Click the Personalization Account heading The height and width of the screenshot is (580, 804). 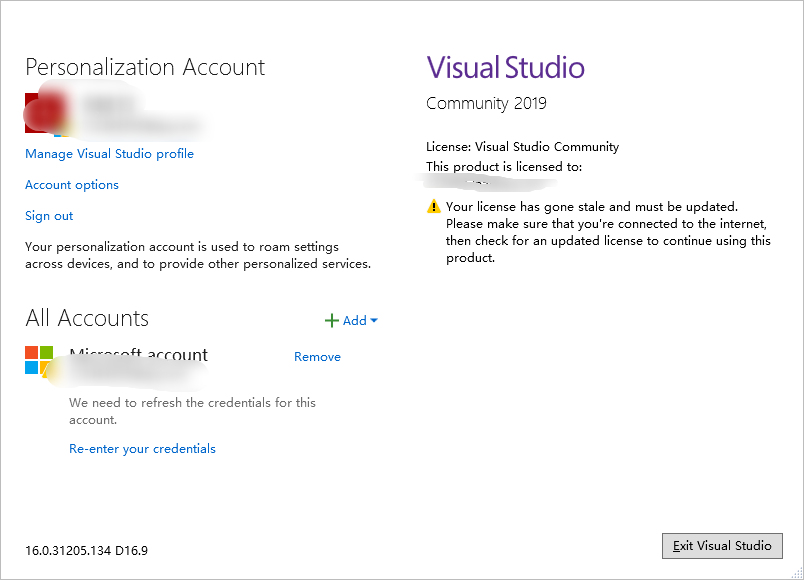(145, 67)
